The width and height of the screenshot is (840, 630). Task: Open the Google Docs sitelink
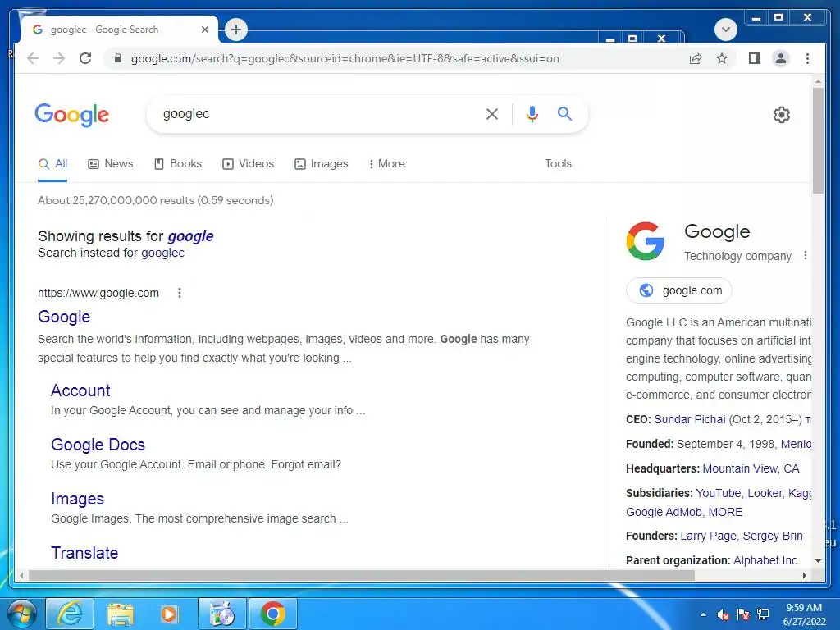click(x=98, y=445)
